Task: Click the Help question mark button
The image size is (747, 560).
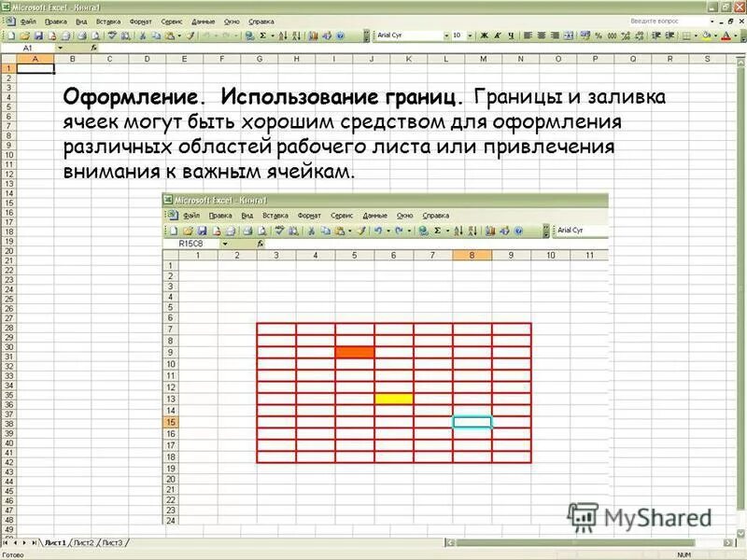Action: coord(340,37)
